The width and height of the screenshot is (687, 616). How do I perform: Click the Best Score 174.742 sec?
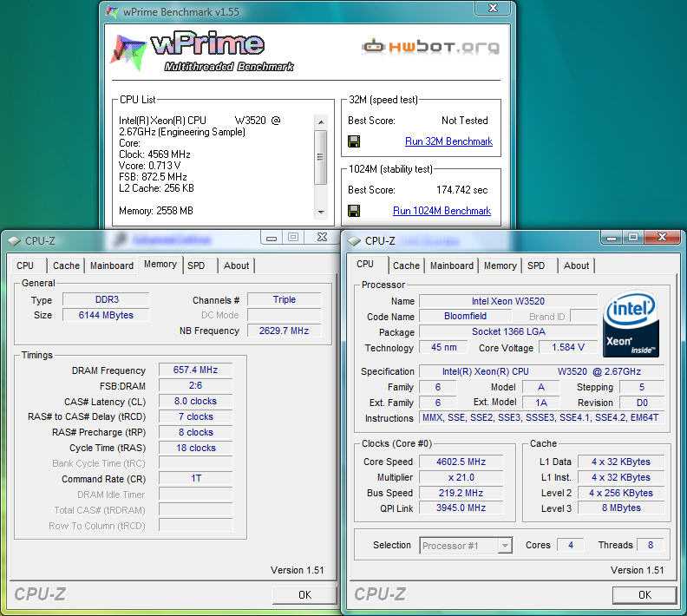coord(461,190)
